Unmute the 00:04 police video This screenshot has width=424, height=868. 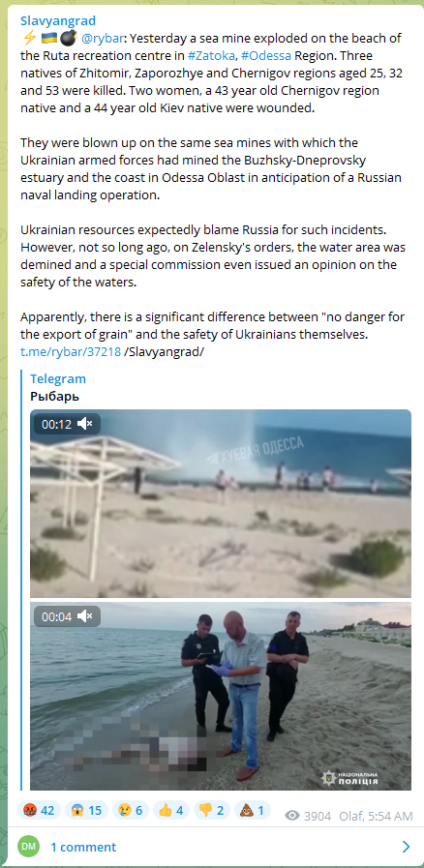click(x=85, y=616)
